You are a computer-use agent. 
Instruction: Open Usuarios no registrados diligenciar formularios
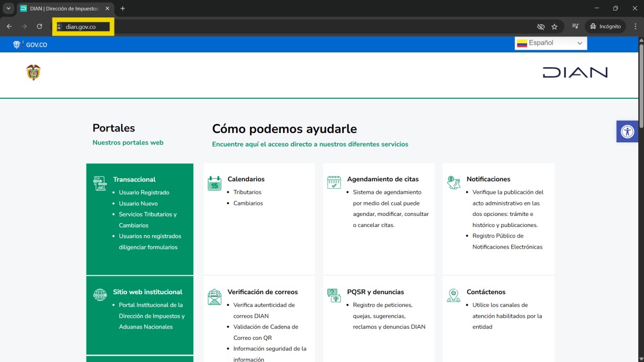[x=150, y=242]
